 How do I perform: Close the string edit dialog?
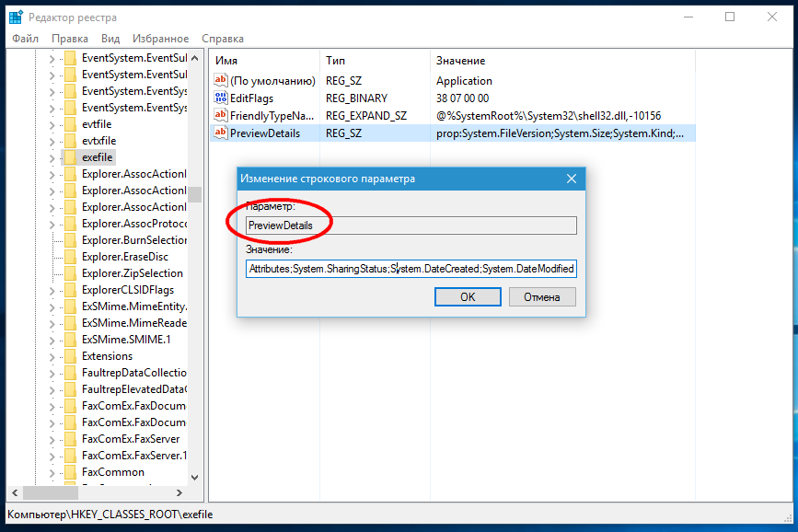[572, 179]
